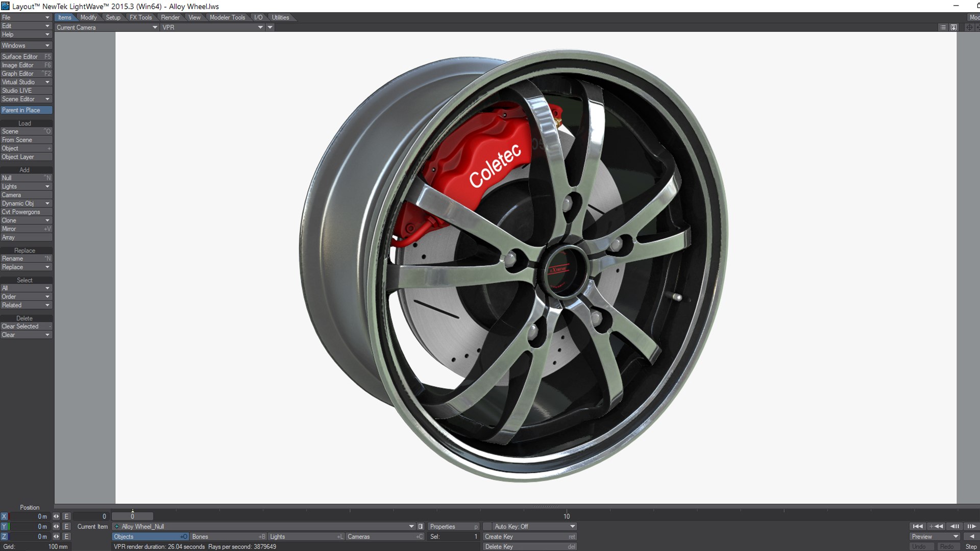Click the Create Key button
The image size is (980, 551).
pyautogui.click(x=530, y=537)
